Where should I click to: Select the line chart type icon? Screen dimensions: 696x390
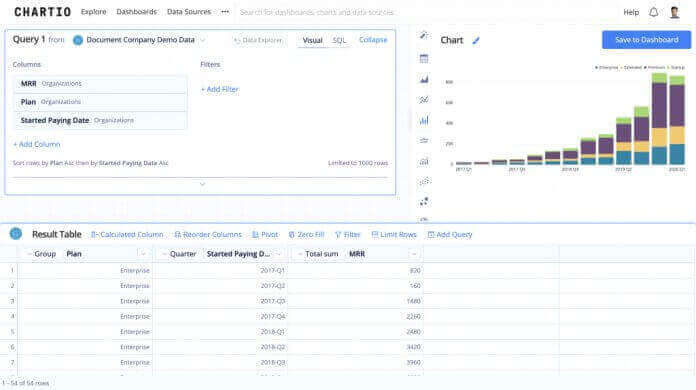click(424, 99)
